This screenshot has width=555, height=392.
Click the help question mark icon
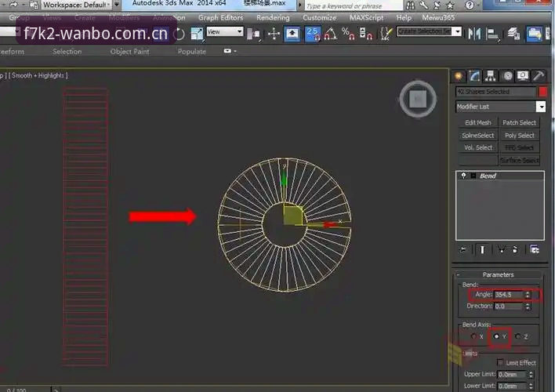(470, 5)
